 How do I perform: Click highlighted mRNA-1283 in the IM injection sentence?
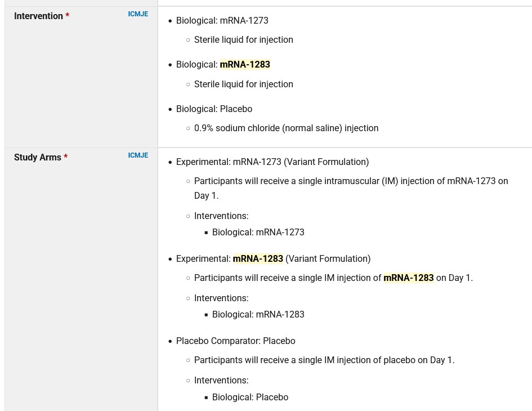coord(408,278)
